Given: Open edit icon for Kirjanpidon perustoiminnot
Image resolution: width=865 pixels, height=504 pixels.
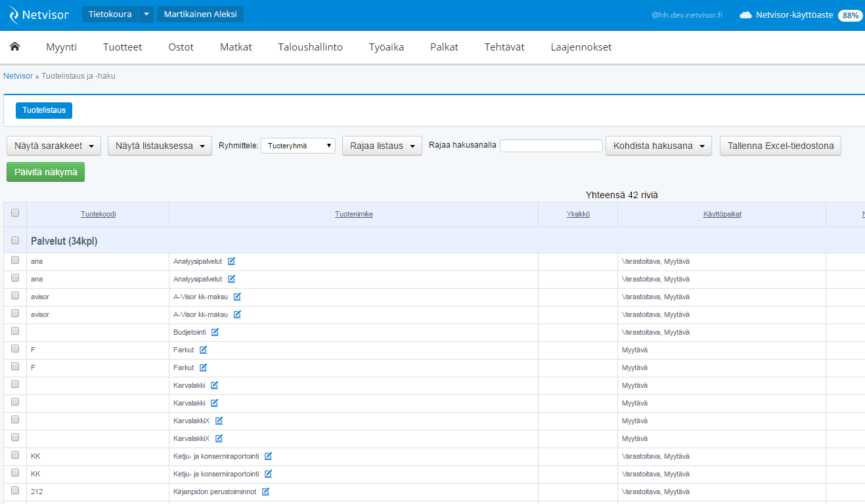Looking at the screenshot, I should pyautogui.click(x=265, y=492).
